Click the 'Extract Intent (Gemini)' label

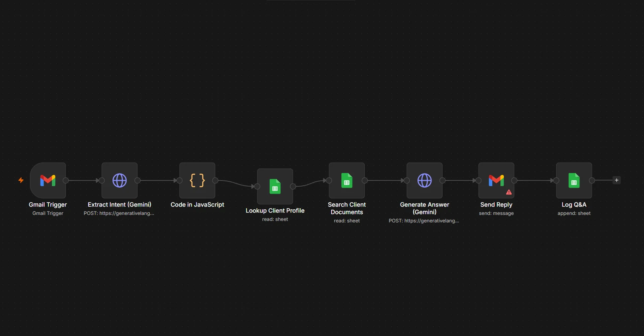[120, 204]
